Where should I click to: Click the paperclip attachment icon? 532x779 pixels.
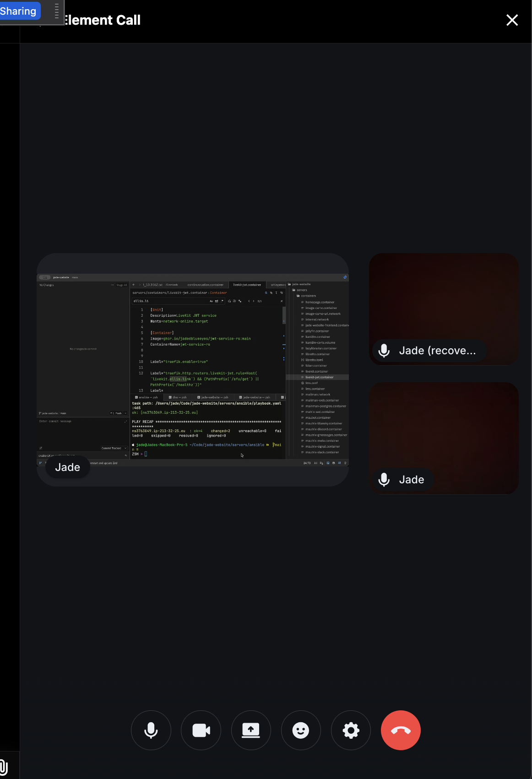pyautogui.click(x=4, y=767)
